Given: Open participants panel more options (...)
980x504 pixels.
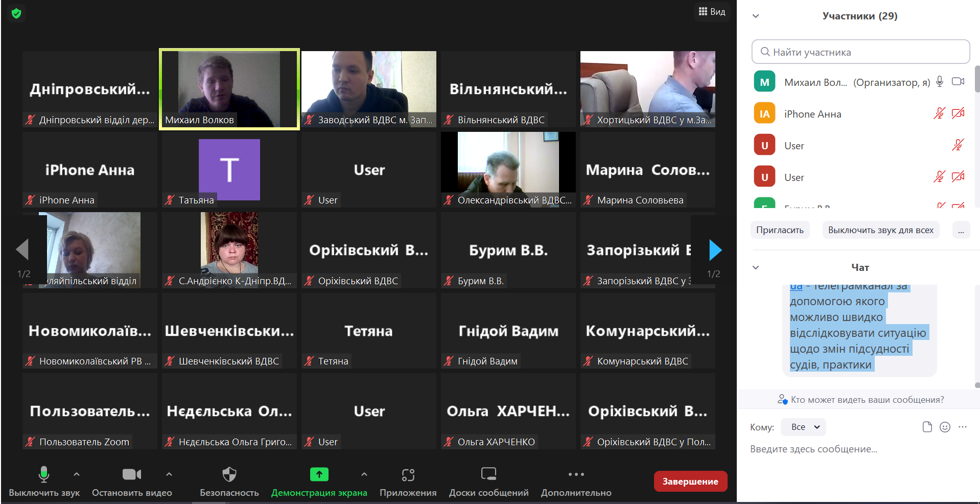Looking at the screenshot, I should (961, 231).
